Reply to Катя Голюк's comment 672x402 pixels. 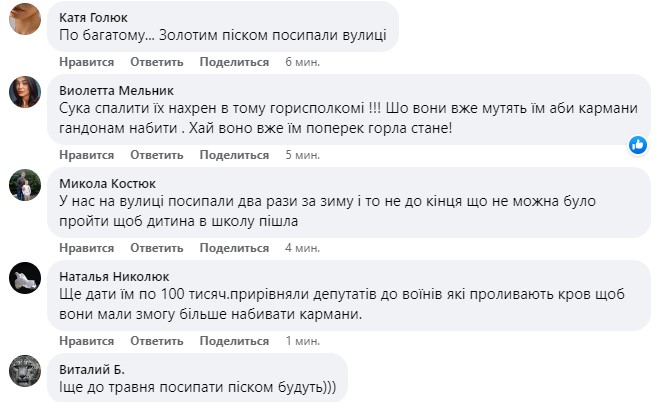pyautogui.click(x=157, y=62)
